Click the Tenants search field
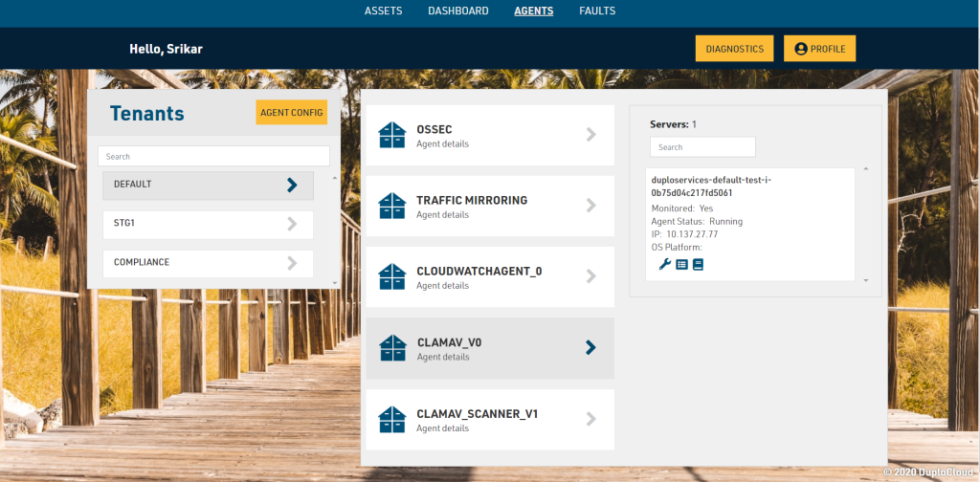 213,156
